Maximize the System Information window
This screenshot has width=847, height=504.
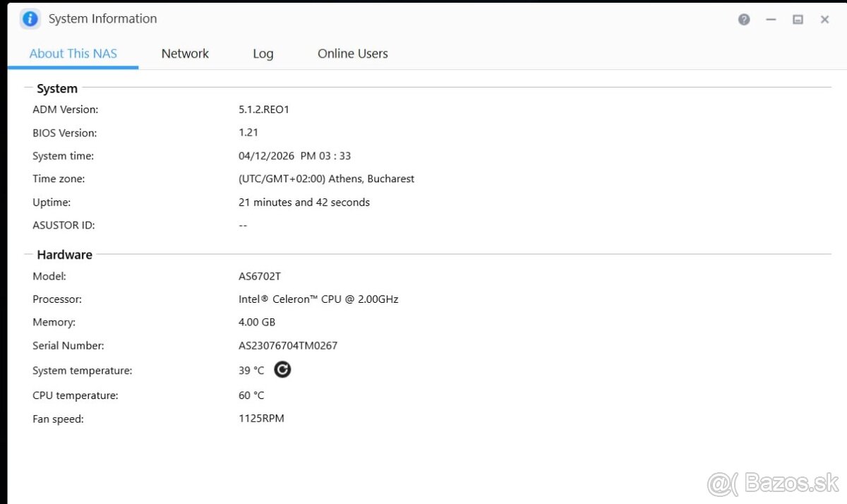(x=798, y=20)
